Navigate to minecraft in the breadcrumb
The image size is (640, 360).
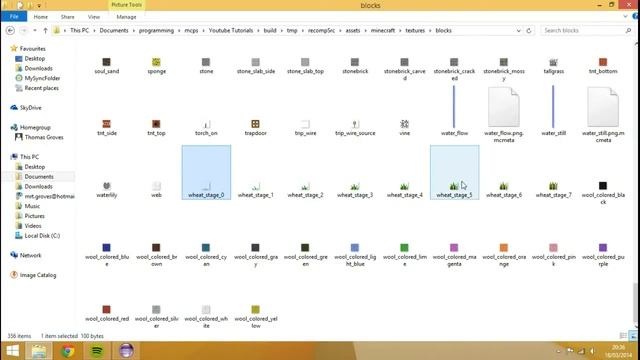tap(382, 31)
